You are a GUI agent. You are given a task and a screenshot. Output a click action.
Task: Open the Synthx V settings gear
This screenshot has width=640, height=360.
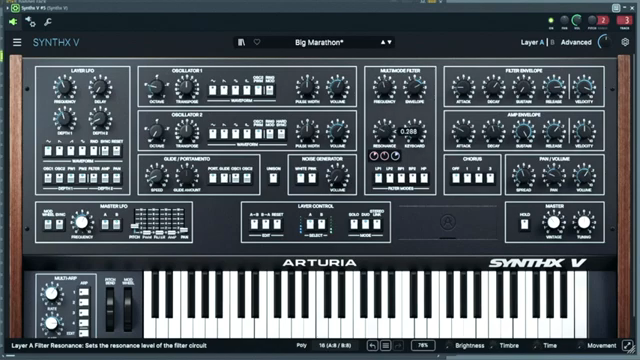pyautogui.click(x=625, y=42)
